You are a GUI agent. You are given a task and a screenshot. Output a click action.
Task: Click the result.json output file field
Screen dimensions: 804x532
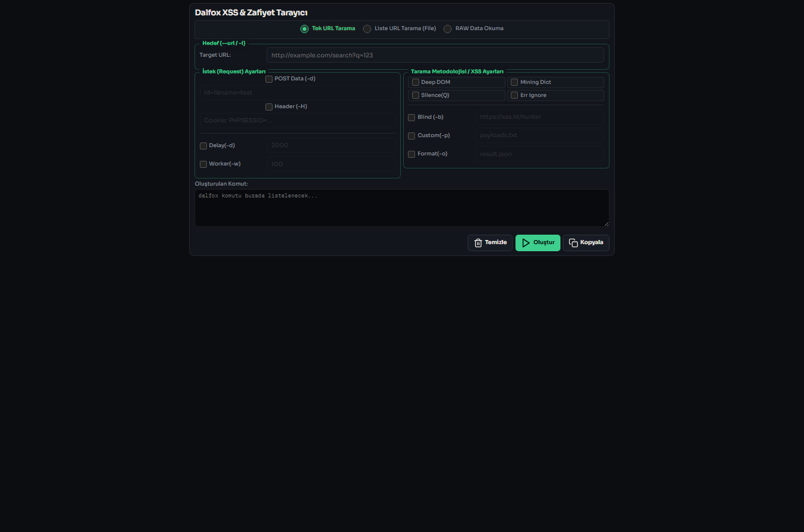click(x=540, y=154)
